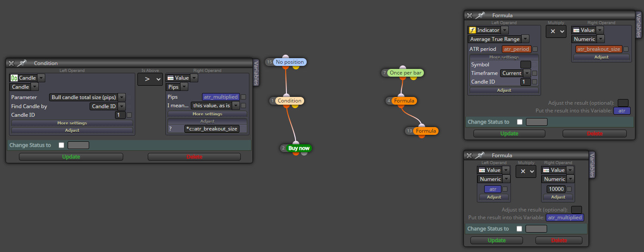Click the '*c::atr_breakout_size' adjust field
644x252 pixels.
(x=212, y=129)
